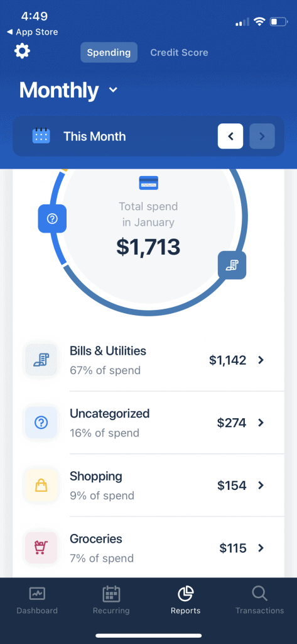
Task: Open the Dashboard tab
Action: (37, 600)
